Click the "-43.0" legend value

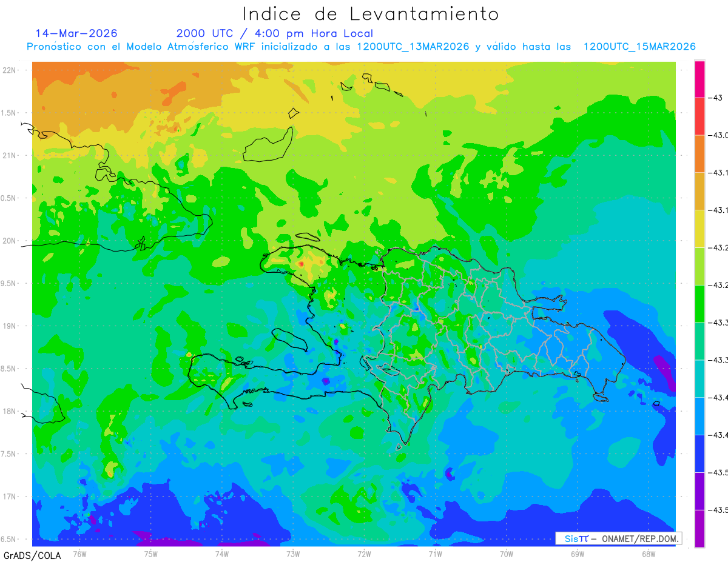[720, 135]
